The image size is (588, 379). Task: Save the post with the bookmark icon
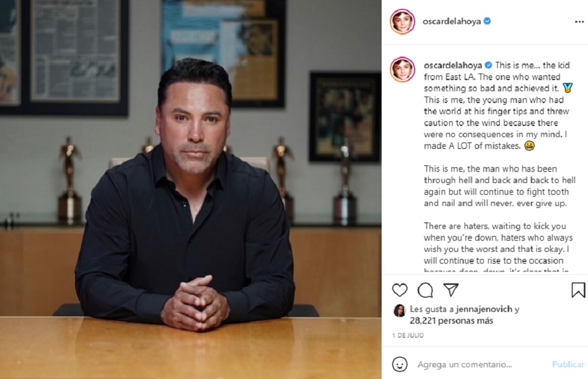click(x=578, y=290)
